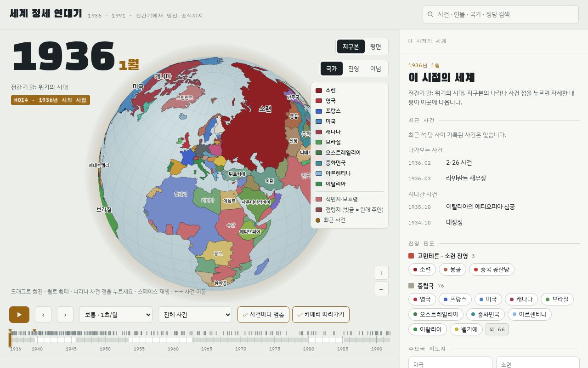Click 사우디아라비아 on the globe

point(256,202)
